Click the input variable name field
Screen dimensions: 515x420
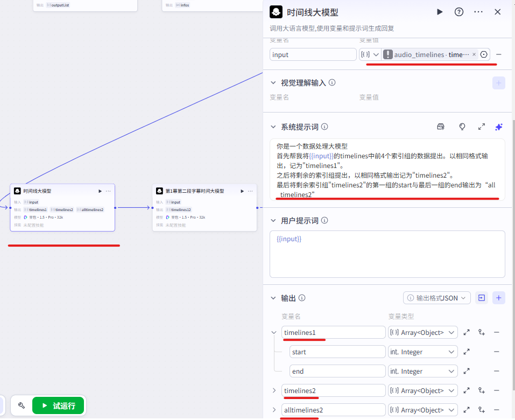tap(313, 54)
